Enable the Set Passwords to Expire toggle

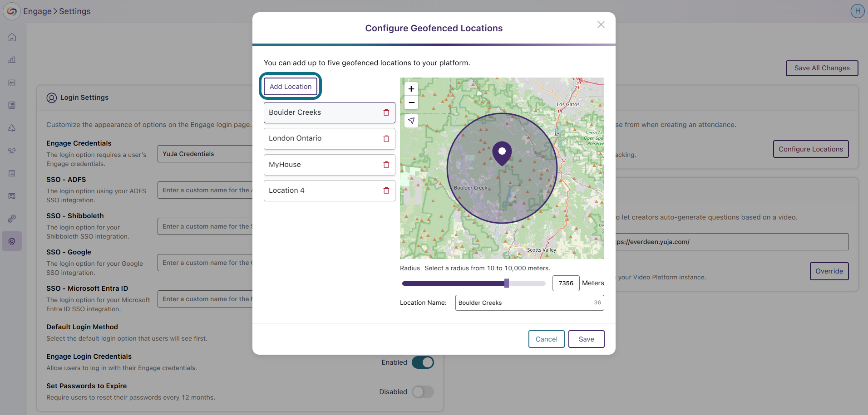(423, 391)
